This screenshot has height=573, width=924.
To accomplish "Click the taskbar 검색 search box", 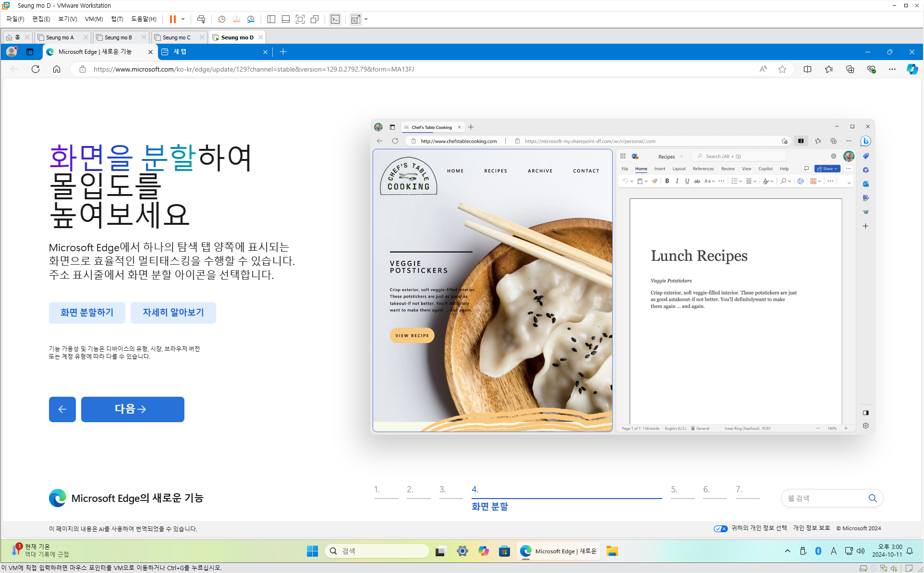I will (377, 551).
